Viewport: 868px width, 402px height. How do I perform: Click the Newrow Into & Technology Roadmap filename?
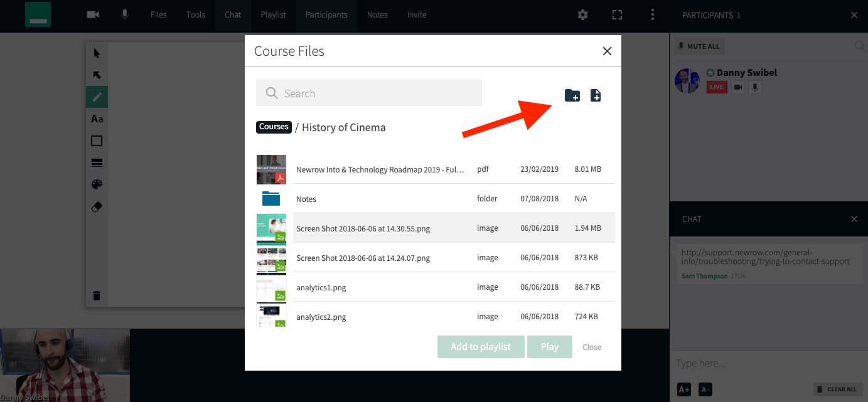[x=380, y=169]
